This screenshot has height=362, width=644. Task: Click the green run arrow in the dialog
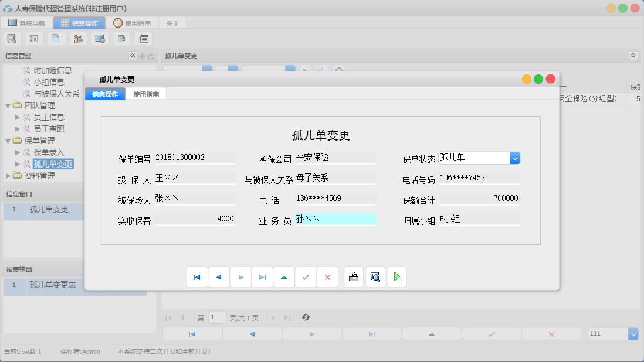396,276
